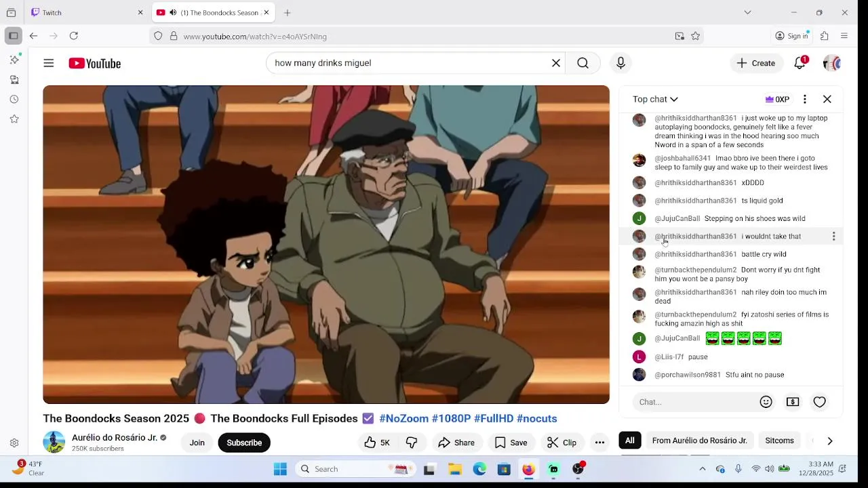Open the taskbar weather widget
Viewport: 868px width, 488px height.
point(29,468)
